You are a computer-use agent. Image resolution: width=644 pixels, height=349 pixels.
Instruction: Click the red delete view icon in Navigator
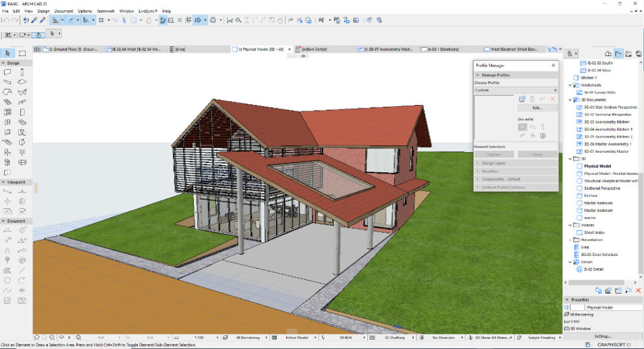(x=638, y=291)
